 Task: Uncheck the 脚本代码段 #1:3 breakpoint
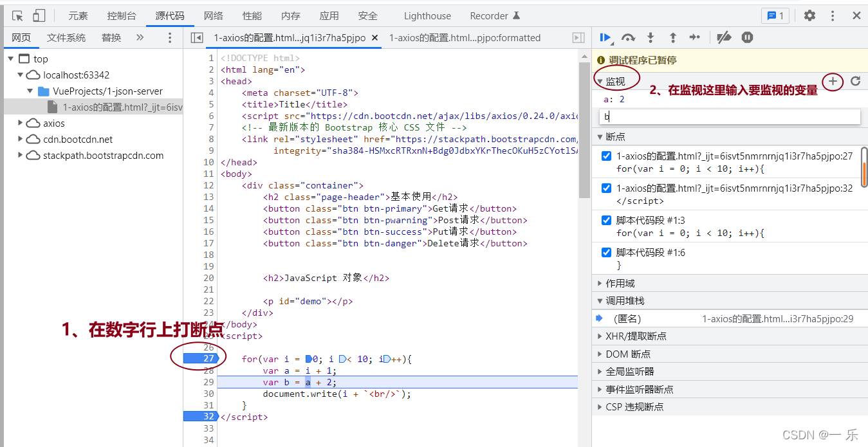pos(606,221)
